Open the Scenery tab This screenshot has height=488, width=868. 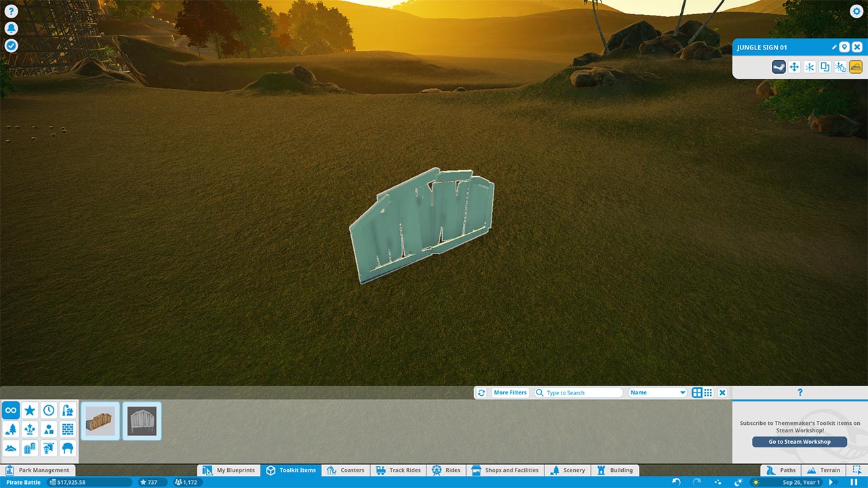coord(568,470)
